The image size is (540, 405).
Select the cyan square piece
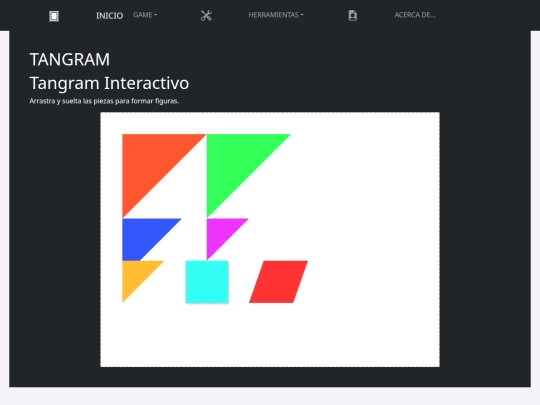coord(207,282)
